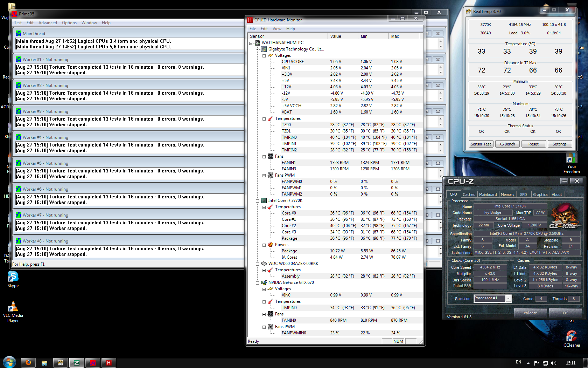Open the Skype desktop shortcut
This screenshot has height=368, width=588.
13,279
